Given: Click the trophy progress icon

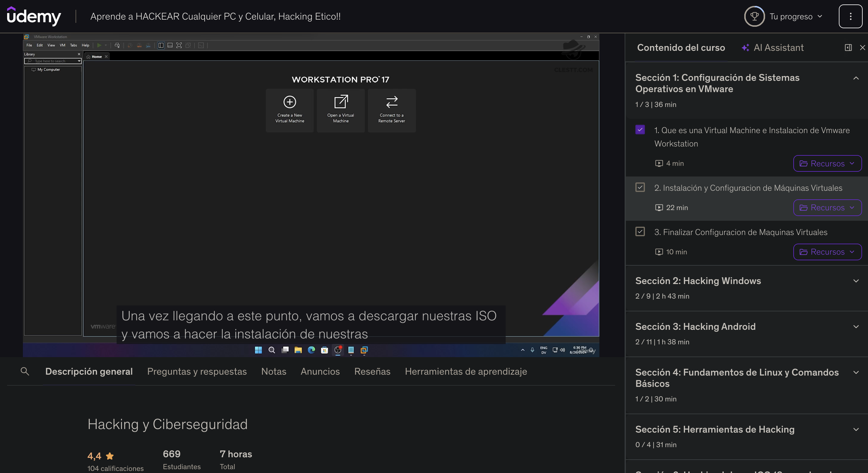Looking at the screenshot, I should (754, 16).
